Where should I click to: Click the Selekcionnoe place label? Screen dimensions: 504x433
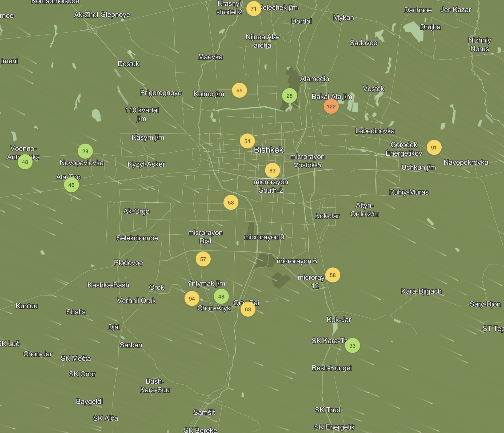pos(137,238)
